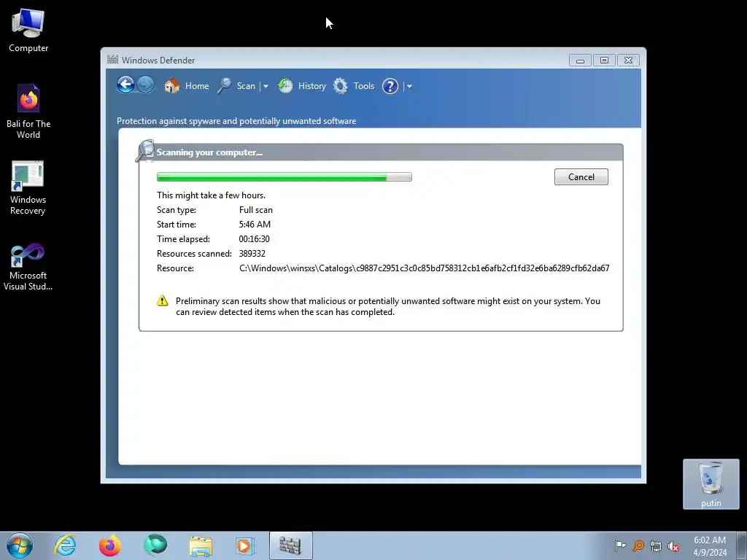Select the Home label in toolbar

(x=197, y=86)
